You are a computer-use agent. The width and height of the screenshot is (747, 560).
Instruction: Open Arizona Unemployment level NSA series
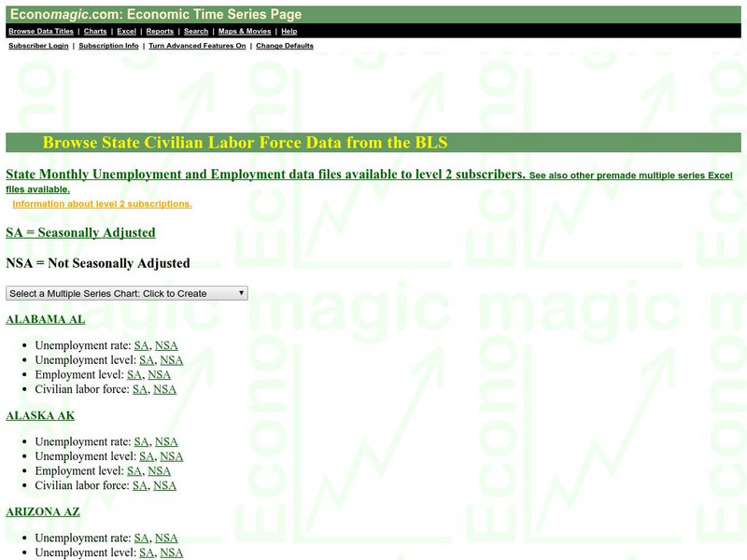tap(172, 553)
